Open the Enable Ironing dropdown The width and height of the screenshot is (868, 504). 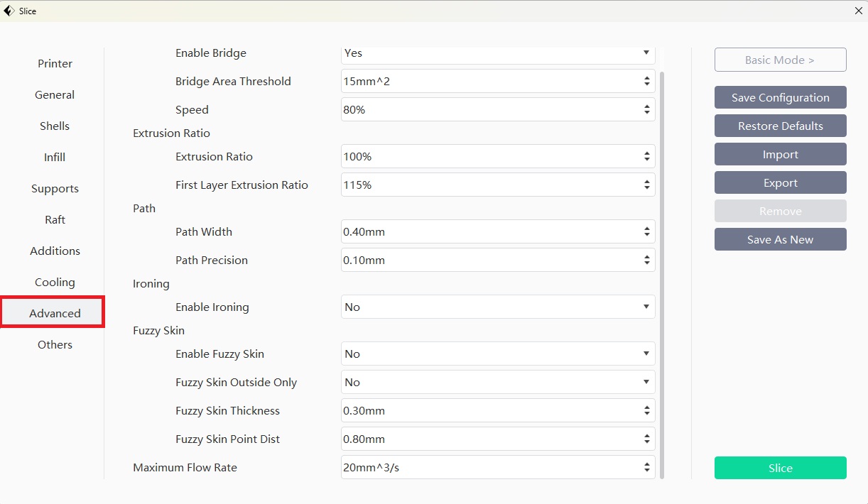497,307
